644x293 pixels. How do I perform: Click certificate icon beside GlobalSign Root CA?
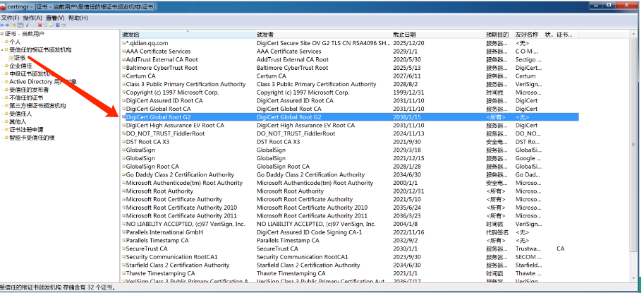coord(123,167)
